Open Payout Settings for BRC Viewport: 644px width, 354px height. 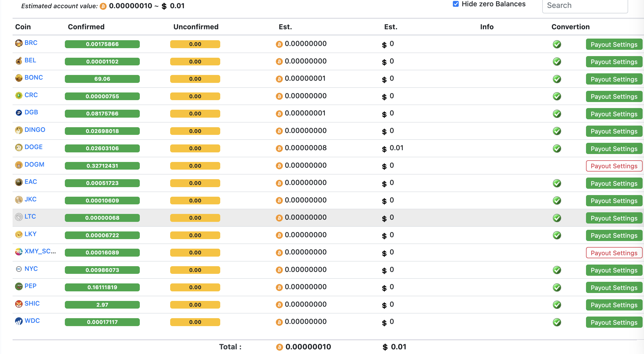tap(614, 44)
